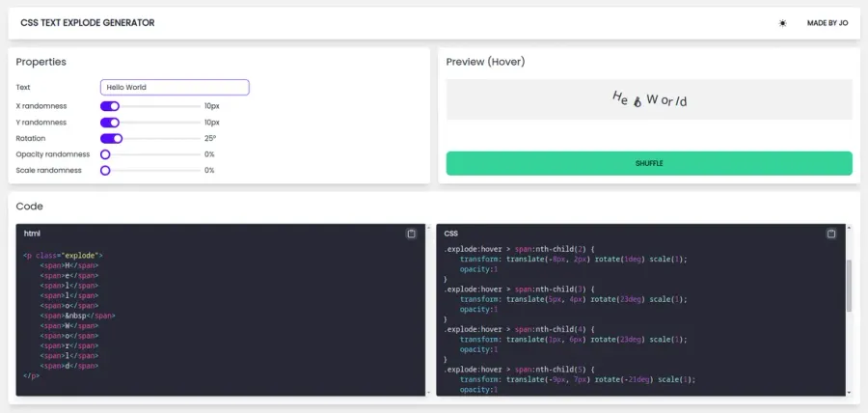Open the MADE BY JO link

point(827,23)
